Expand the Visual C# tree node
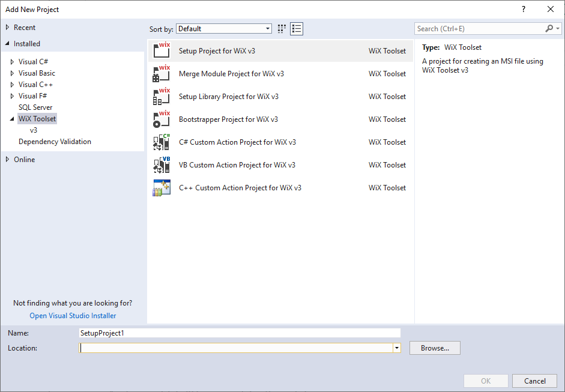The height and width of the screenshot is (392, 565). (x=13, y=61)
